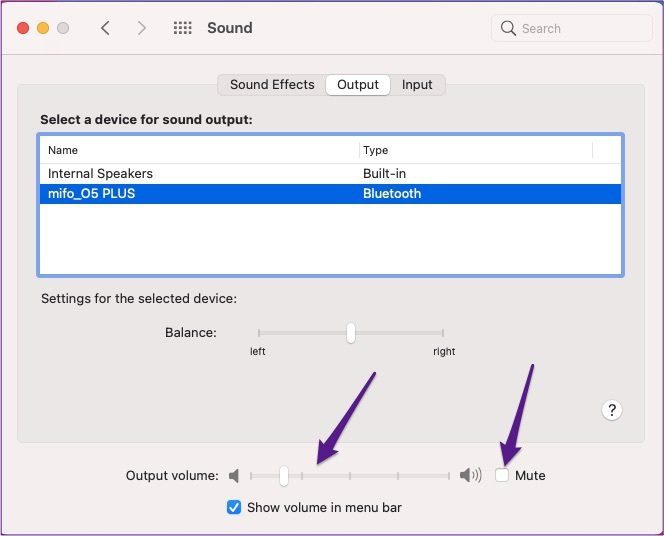Screen dimensions: 664x536
Task: Select Internal Speakers output device
Action: tap(330, 174)
